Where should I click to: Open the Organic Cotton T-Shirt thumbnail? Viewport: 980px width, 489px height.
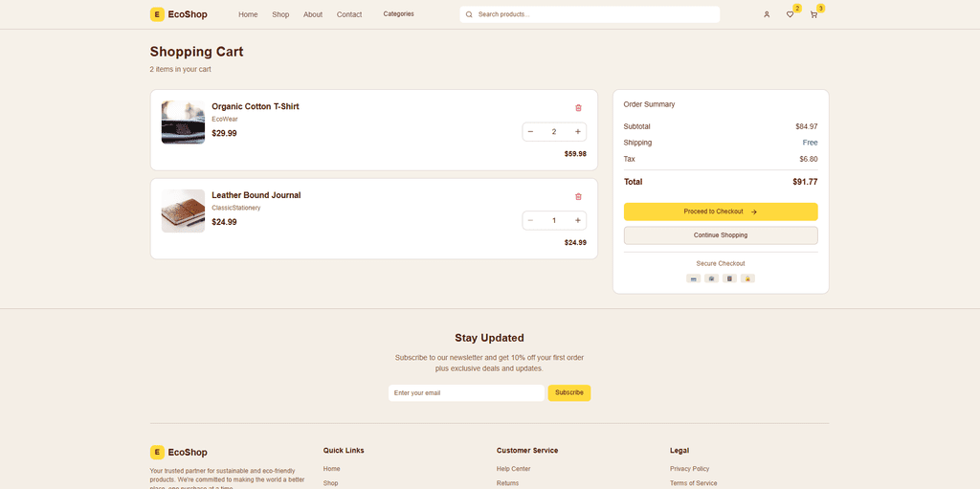(183, 122)
